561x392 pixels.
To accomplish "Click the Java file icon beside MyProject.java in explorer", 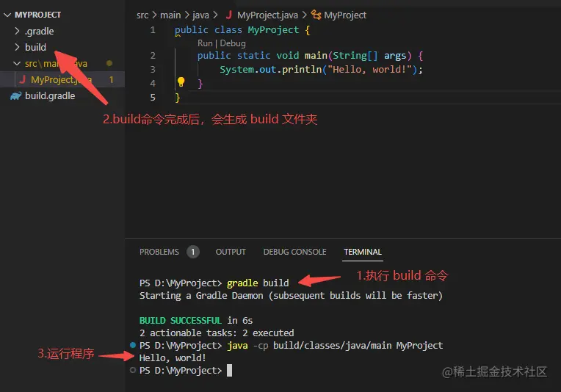I will tap(23, 79).
